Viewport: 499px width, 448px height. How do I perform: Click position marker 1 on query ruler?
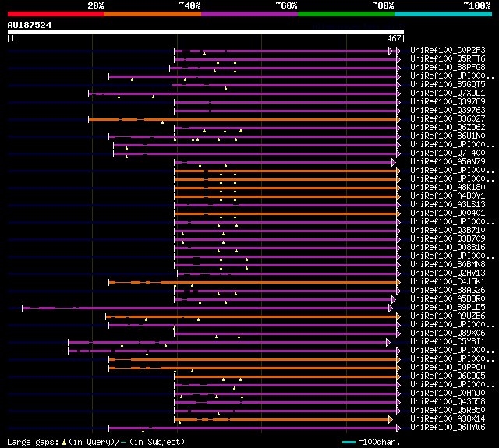[11, 38]
